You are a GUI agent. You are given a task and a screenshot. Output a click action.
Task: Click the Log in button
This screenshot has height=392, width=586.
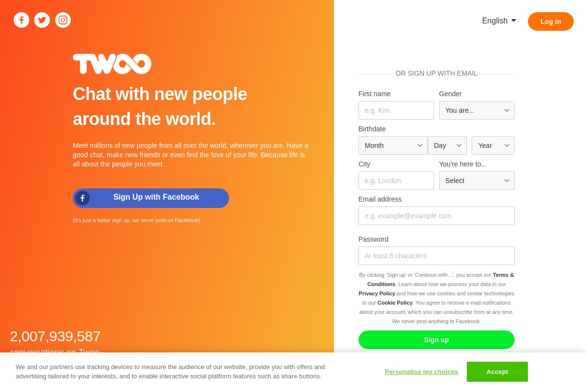(551, 21)
